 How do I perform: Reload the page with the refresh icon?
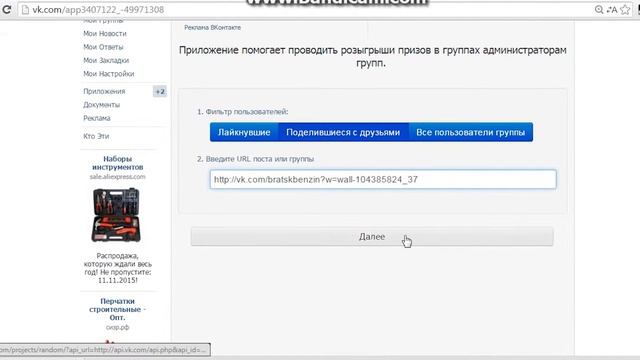[7, 9]
